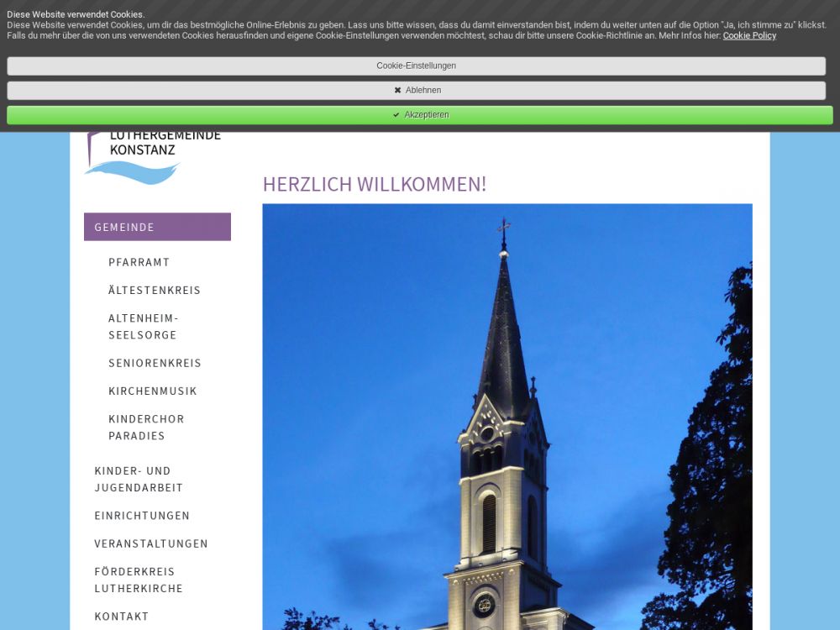Open Kinderchor Paradies page
840x630 pixels.
146,428
